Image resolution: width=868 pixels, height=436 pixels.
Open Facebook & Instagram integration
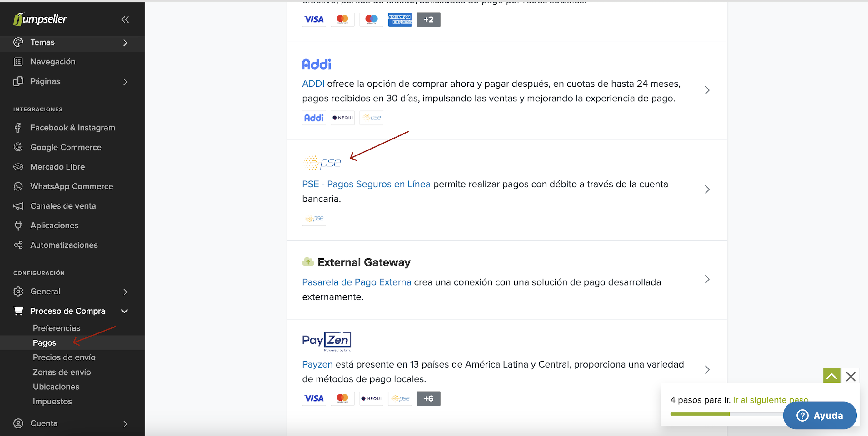72,128
